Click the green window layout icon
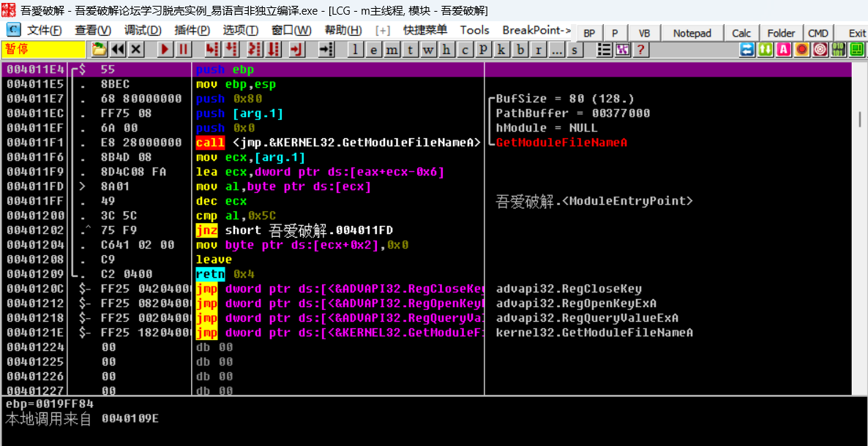 coord(856,49)
